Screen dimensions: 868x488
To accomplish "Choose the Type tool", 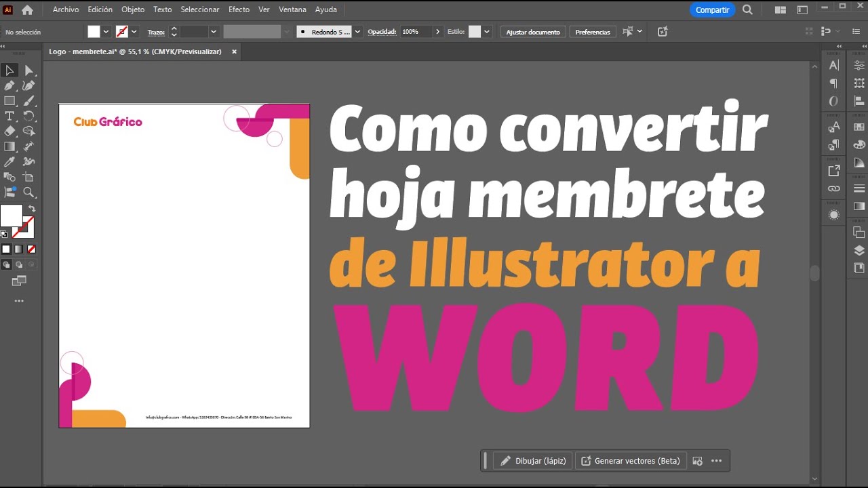I will tap(9, 116).
